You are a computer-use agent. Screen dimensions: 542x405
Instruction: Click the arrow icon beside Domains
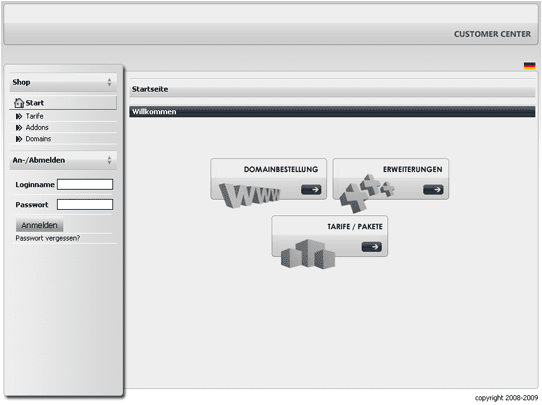pyautogui.click(x=19, y=139)
